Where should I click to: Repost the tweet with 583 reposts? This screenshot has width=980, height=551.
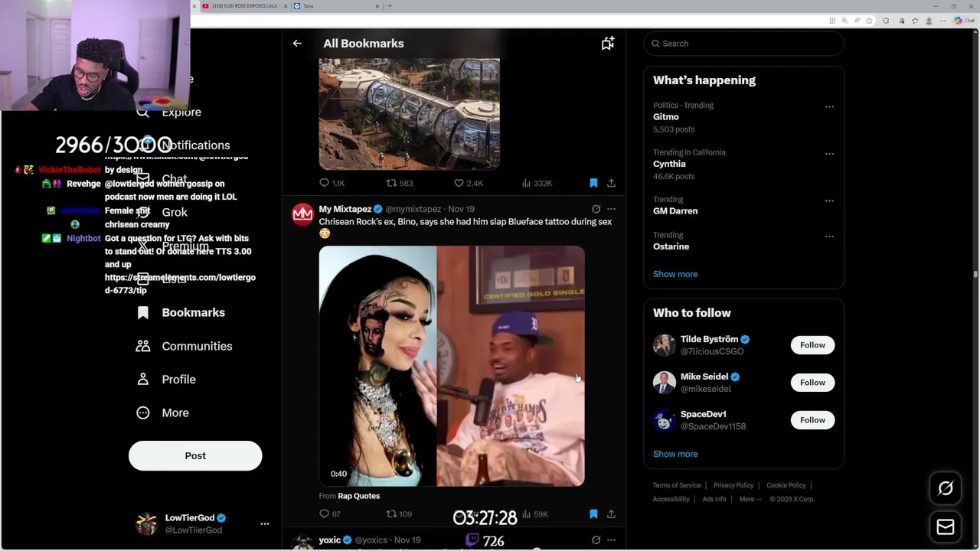(x=399, y=183)
